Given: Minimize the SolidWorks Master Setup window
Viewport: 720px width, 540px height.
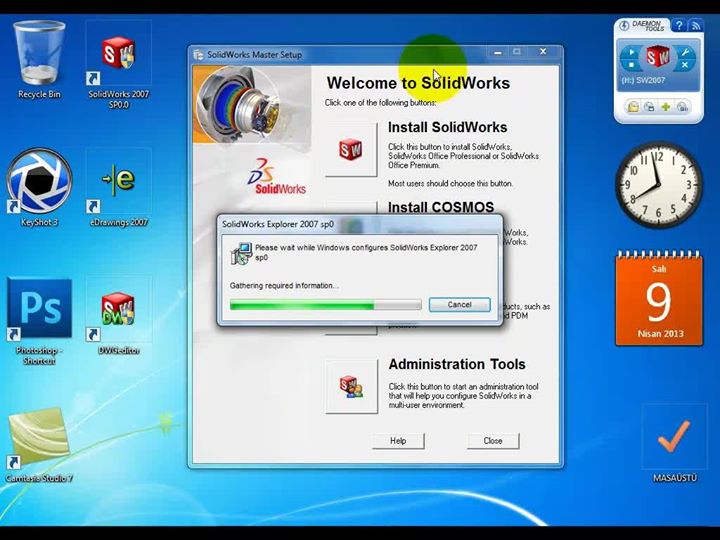Looking at the screenshot, I should [x=498, y=52].
